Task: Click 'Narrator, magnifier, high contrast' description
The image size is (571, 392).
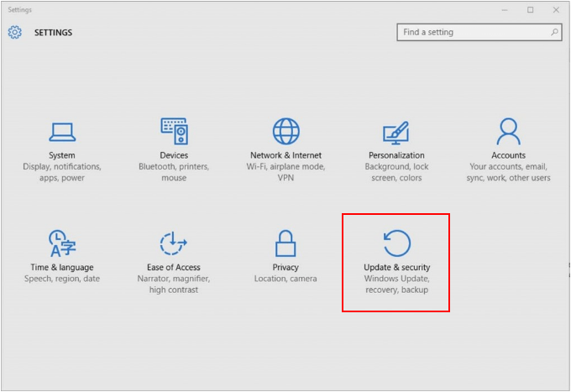Action: pos(174,285)
